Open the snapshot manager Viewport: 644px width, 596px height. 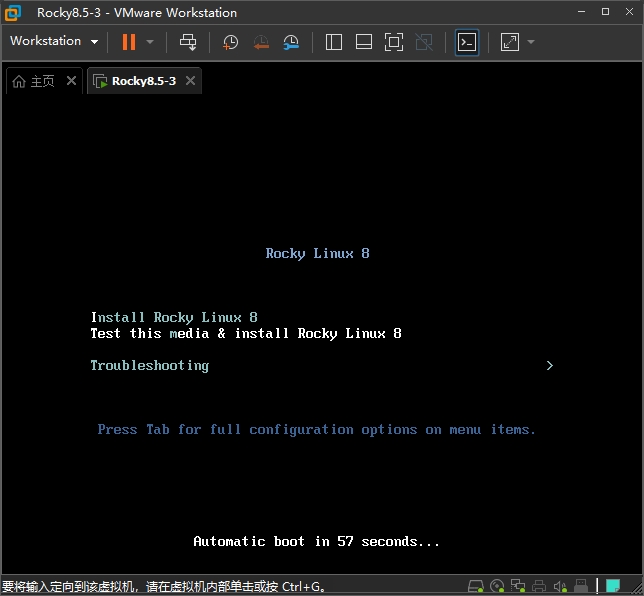pos(291,42)
